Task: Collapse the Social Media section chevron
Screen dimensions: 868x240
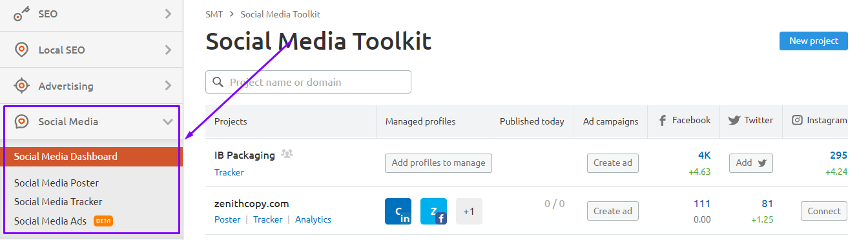Action: click(168, 121)
